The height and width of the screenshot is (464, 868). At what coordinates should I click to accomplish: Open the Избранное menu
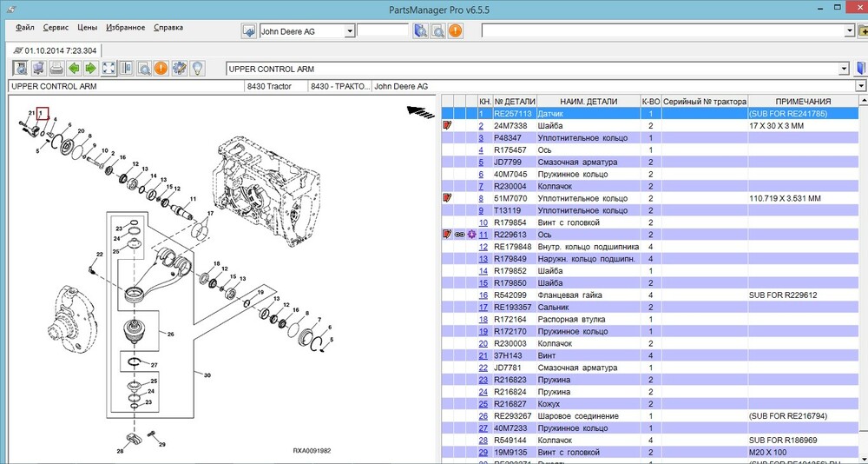pos(127,27)
